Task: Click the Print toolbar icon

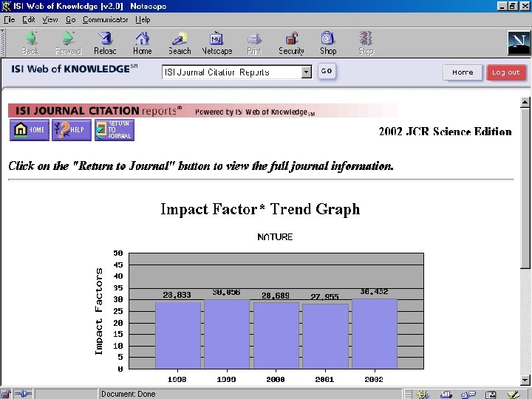Action: click(254, 43)
